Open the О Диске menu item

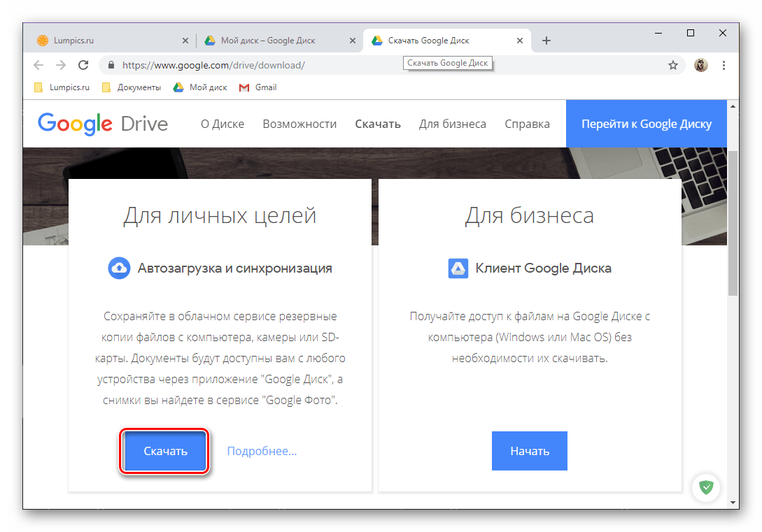223,124
